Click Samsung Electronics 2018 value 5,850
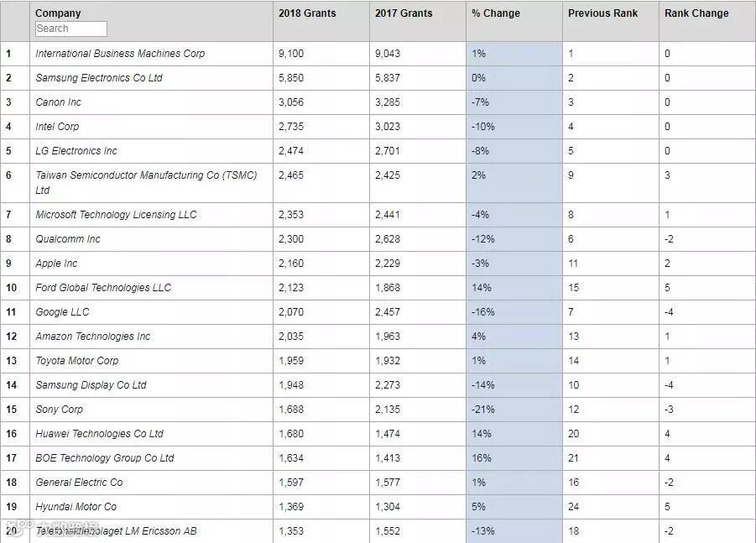The height and width of the screenshot is (543, 756). tap(291, 78)
